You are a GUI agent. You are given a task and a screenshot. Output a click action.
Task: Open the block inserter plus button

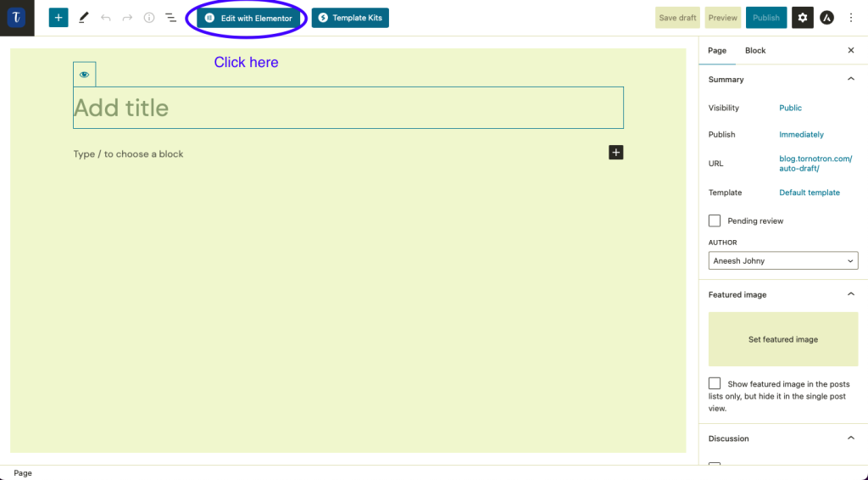coord(58,18)
